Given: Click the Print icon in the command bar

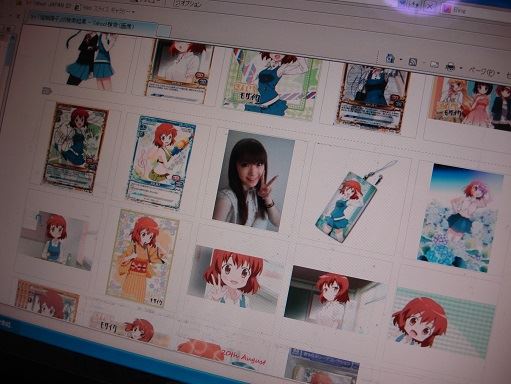Looking at the screenshot, I should (x=450, y=67).
